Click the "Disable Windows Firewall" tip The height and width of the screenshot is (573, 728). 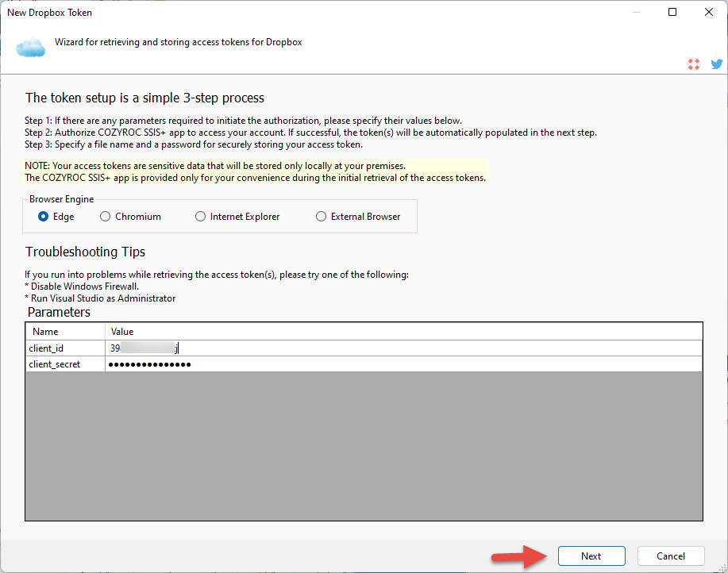82,286
